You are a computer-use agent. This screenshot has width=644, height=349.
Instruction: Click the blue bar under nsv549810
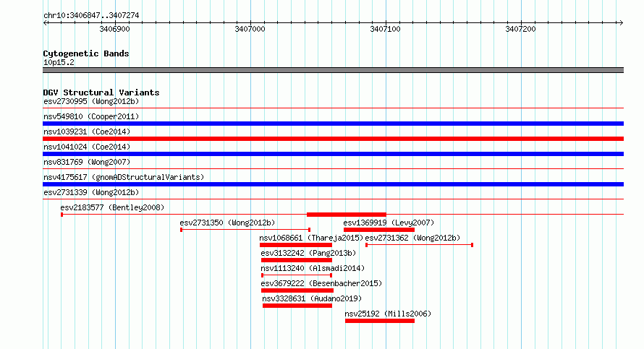[333, 124]
